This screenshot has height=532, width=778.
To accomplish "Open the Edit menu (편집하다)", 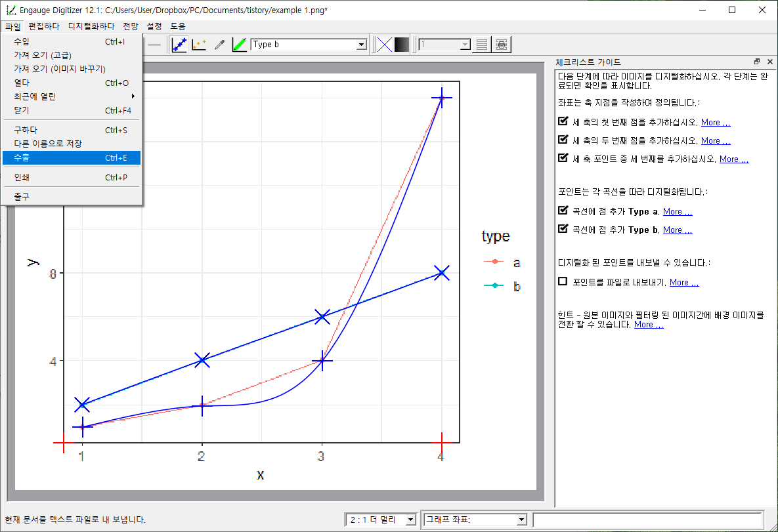I will tap(44, 26).
